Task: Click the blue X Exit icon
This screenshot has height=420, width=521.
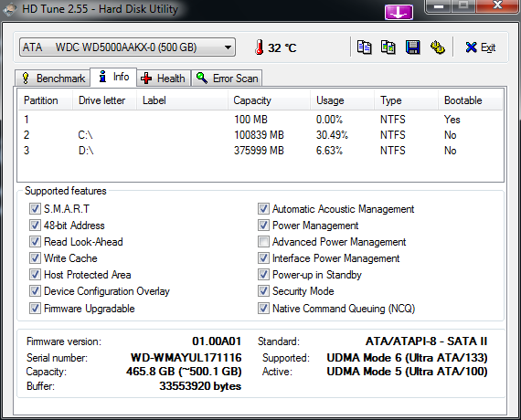Action: 471,47
